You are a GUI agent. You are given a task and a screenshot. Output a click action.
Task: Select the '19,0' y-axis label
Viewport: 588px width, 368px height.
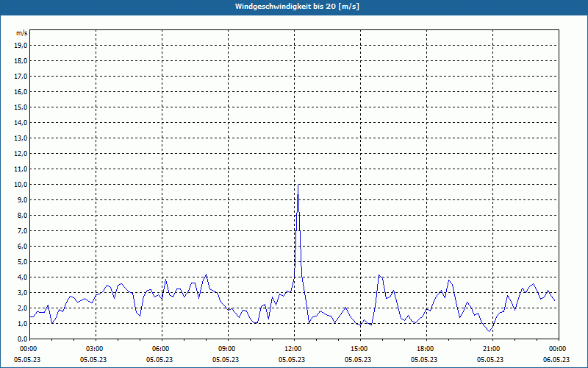coord(21,46)
